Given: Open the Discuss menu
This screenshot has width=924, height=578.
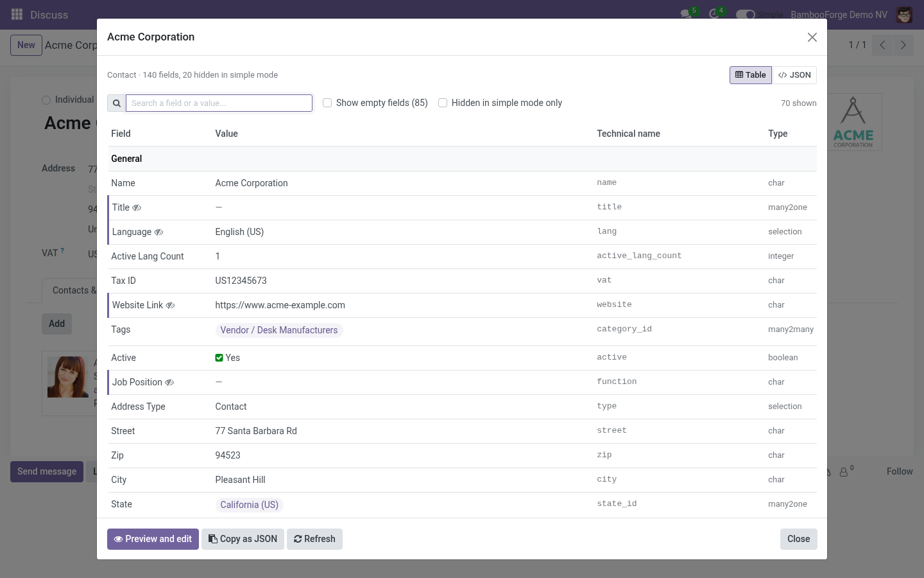Looking at the screenshot, I should [x=49, y=15].
